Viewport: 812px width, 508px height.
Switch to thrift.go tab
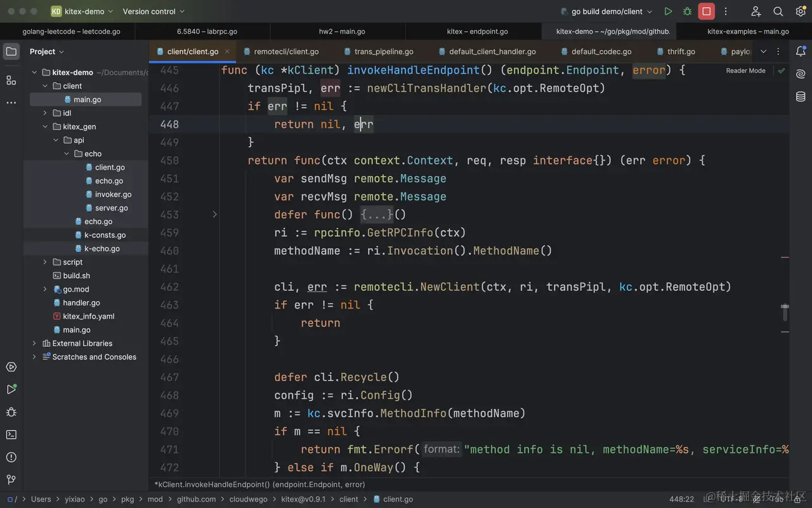[676, 51]
